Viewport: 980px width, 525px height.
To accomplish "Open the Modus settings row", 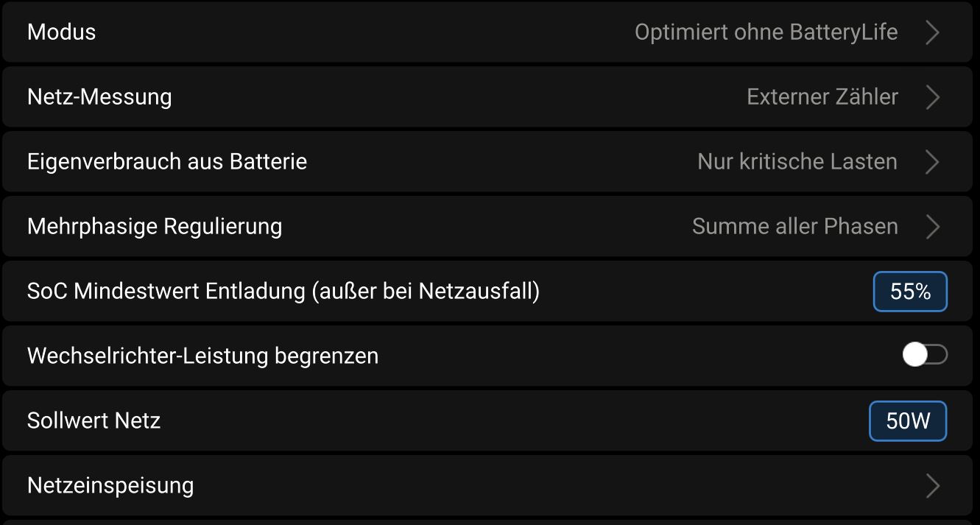I will tap(486, 32).
